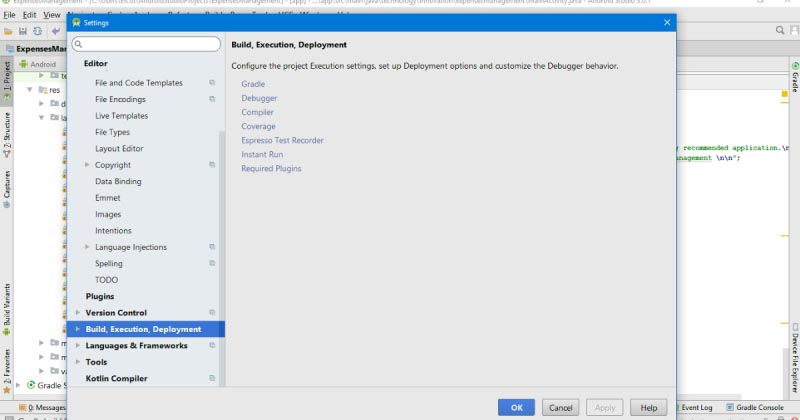Expand the Language Injections node
800x420 pixels.
pyautogui.click(x=88, y=247)
